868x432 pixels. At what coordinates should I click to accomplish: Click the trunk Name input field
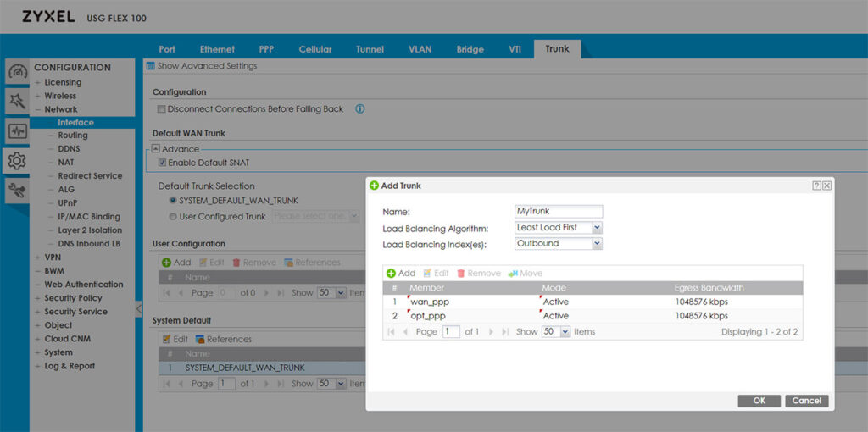point(559,212)
